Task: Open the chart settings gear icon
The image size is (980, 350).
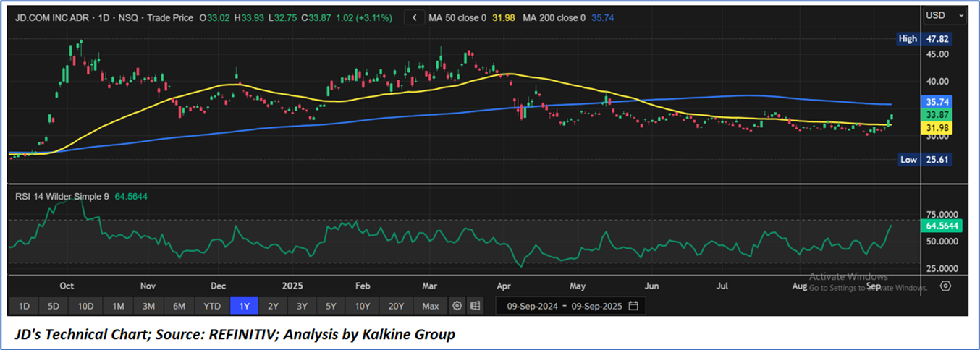Action: point(457,306)
